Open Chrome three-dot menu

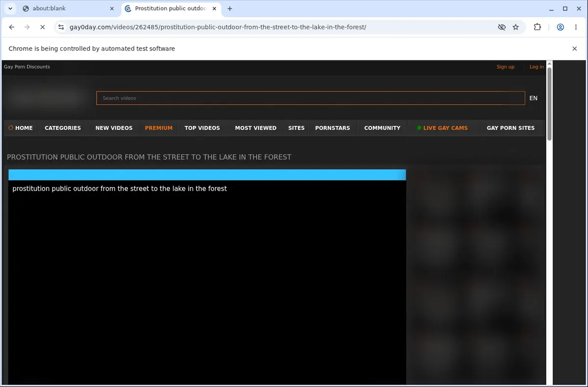coord(575,27)
